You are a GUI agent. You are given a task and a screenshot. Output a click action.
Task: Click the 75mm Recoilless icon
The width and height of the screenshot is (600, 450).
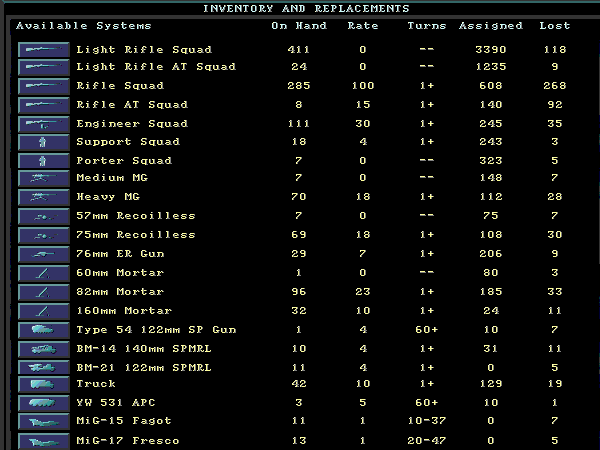44,235
